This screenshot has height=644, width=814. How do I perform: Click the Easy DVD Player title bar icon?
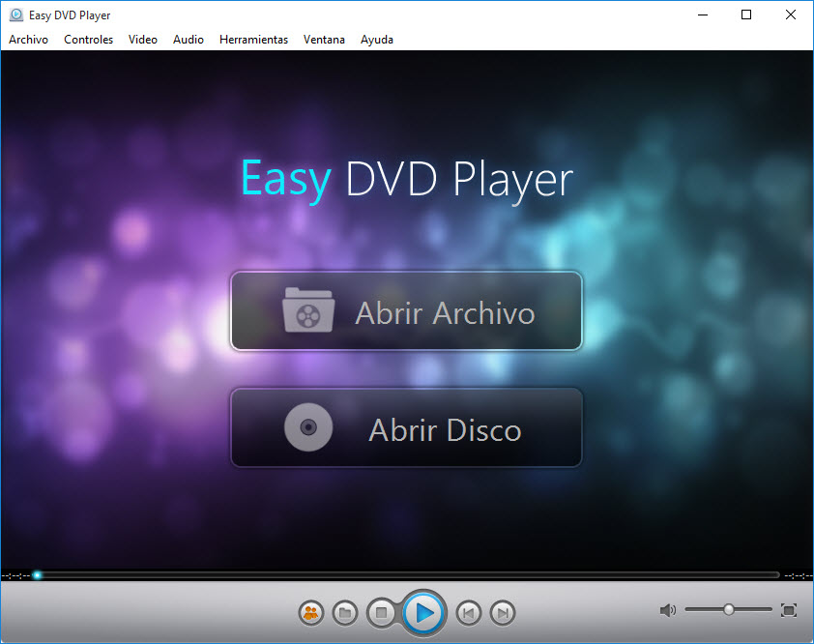[x=16, y=15]
